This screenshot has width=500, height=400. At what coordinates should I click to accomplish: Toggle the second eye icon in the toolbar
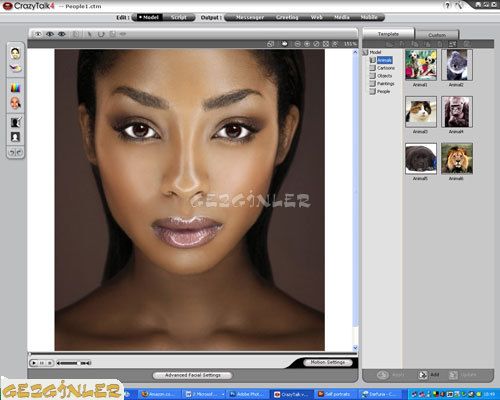(x=50, y=34)
